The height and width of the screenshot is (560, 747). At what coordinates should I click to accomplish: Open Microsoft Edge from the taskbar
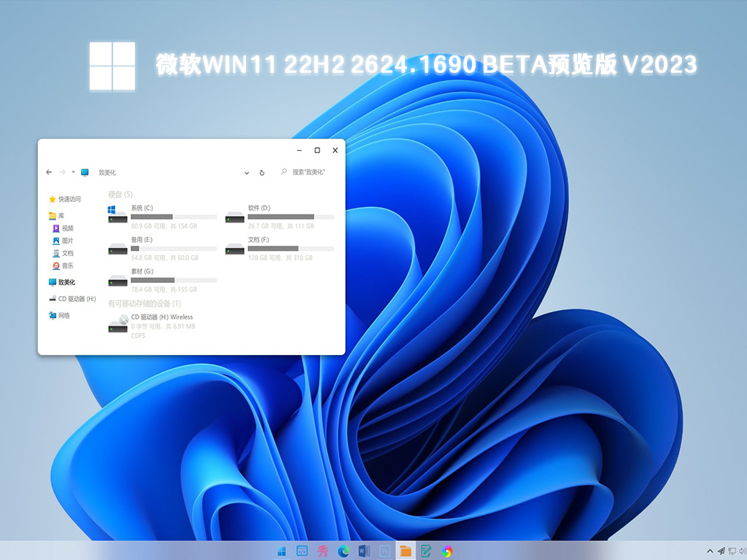point(343,551)
